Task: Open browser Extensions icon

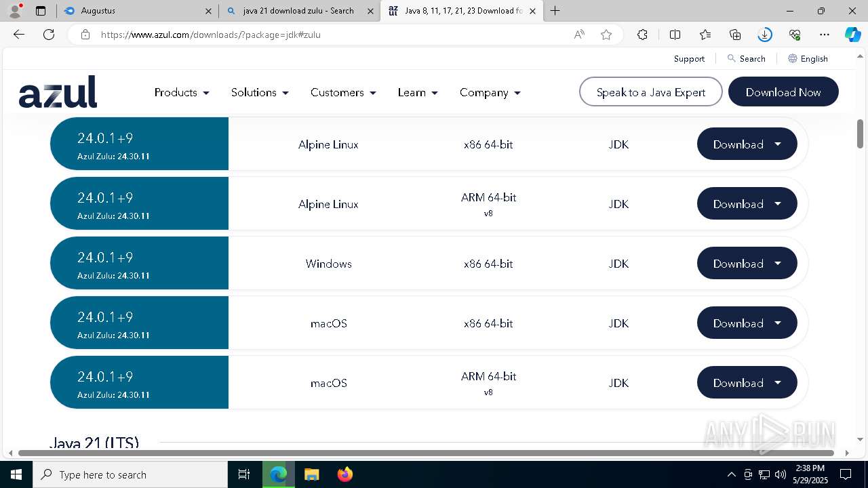Action: click(x=642, y=35)
